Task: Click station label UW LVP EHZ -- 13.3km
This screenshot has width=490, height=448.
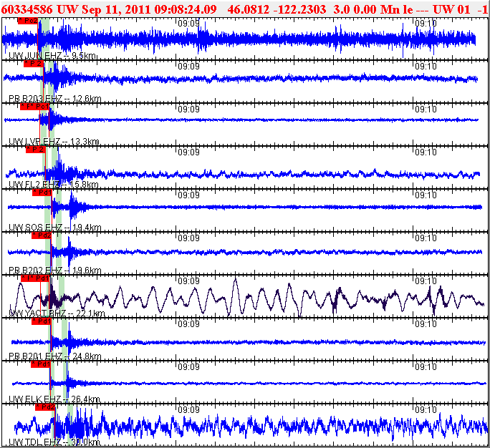Action: coord(54,142)
